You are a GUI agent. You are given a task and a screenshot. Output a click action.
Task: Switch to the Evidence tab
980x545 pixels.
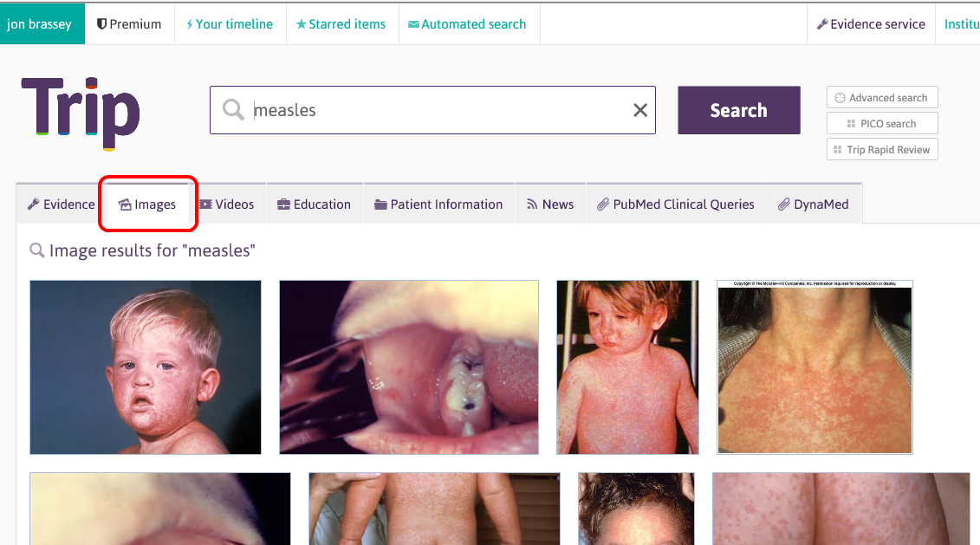coord(61,204)
